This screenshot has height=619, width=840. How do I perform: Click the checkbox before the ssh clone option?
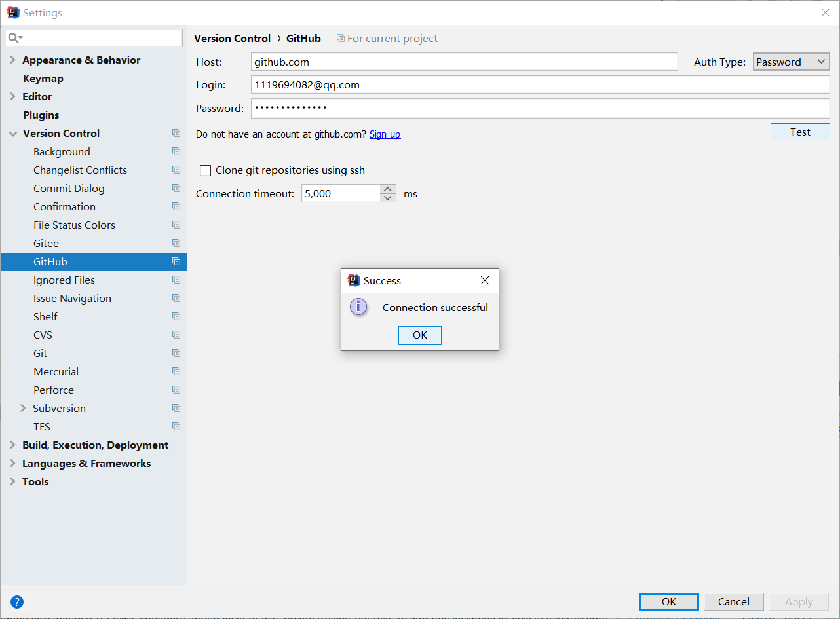point(205,170)
